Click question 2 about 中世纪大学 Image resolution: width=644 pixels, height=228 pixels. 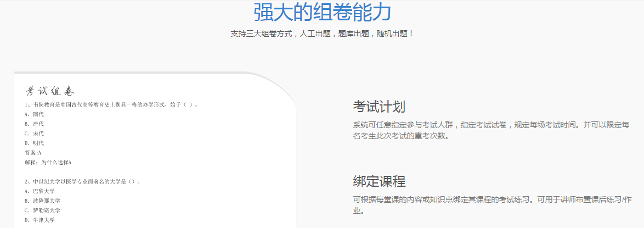pos(82,181)
